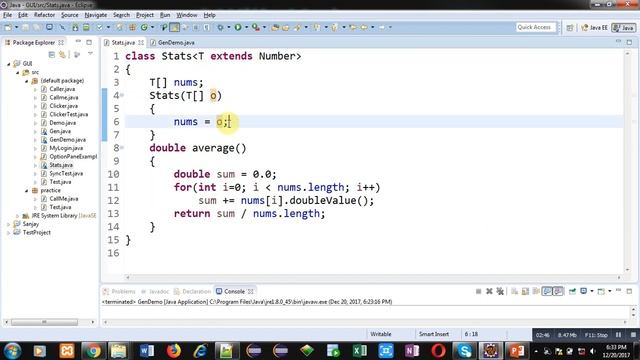640x360 pixels.
Task: Open the Project menu
Action: 145,15
